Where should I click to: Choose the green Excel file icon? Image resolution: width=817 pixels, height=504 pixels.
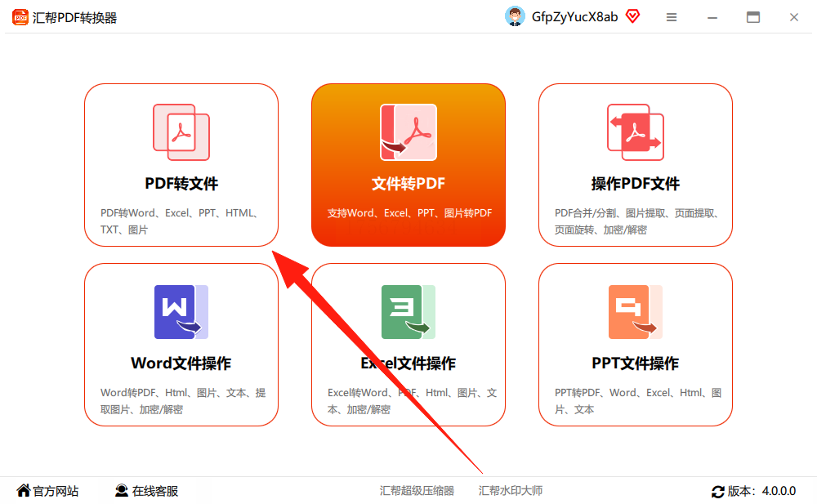[x=408, y=312]
